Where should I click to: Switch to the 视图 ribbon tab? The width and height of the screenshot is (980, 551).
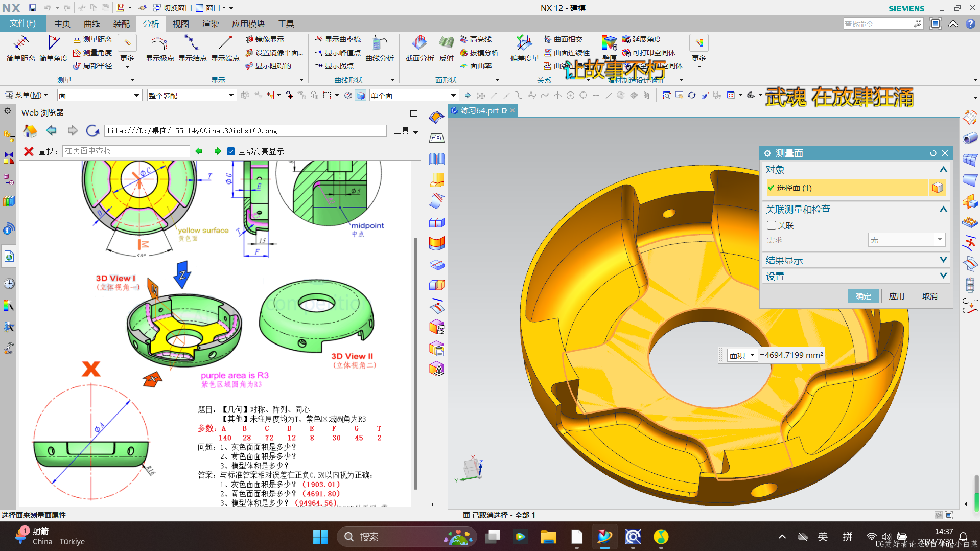tap(181, 24)
